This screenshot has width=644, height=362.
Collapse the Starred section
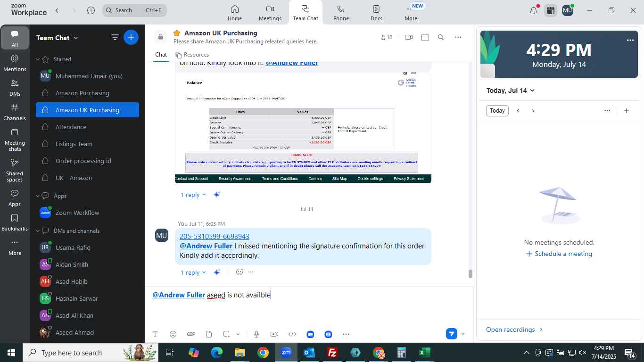click(38, 59)
